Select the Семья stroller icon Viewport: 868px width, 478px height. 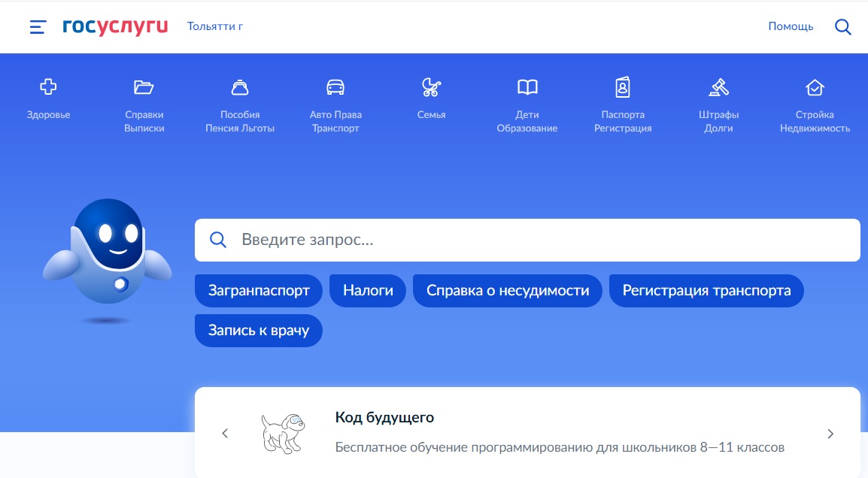tap(431, 87)
